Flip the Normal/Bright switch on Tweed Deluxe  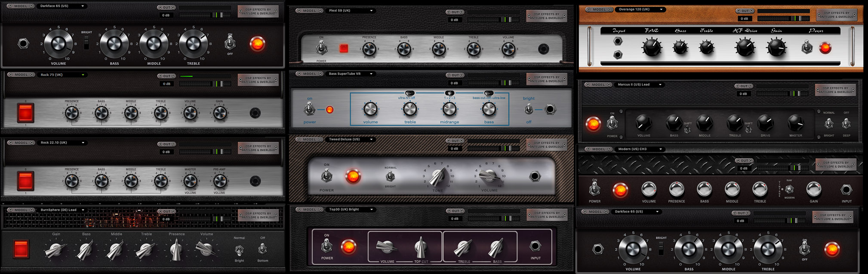pos(390,176)
